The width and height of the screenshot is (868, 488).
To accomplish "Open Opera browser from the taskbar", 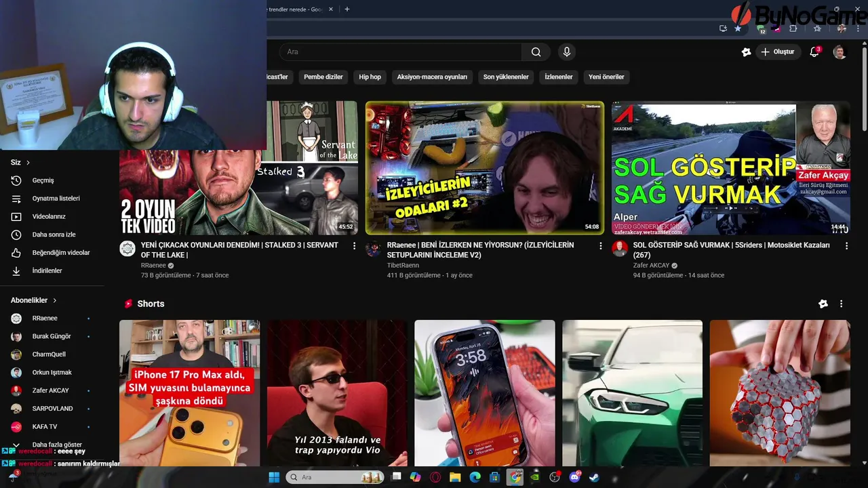I will coord(435,477).
